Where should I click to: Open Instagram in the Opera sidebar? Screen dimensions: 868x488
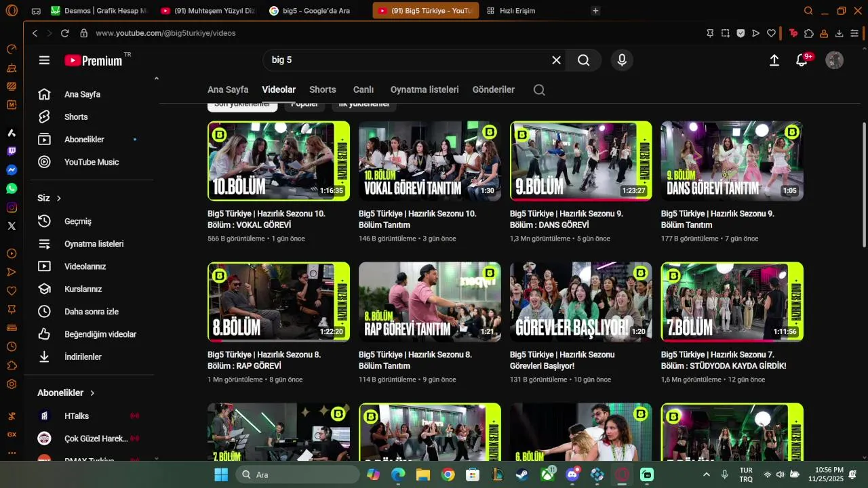(12, 207)
